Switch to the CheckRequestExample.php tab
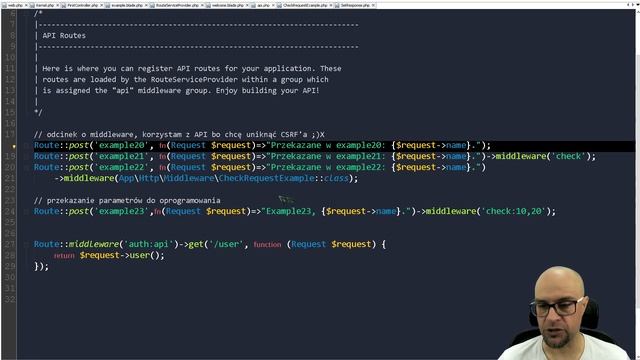640x360 pixels. (305, 5)
